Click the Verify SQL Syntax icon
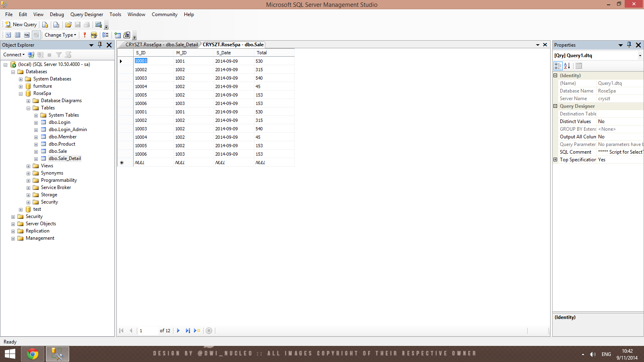This screenshot has width=644, height=362. [94, 35]
